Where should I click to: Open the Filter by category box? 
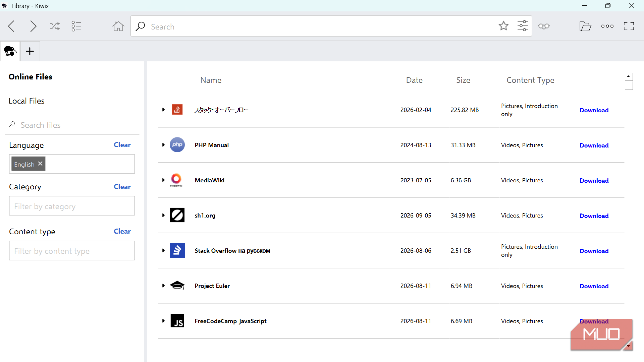[72, 206]
